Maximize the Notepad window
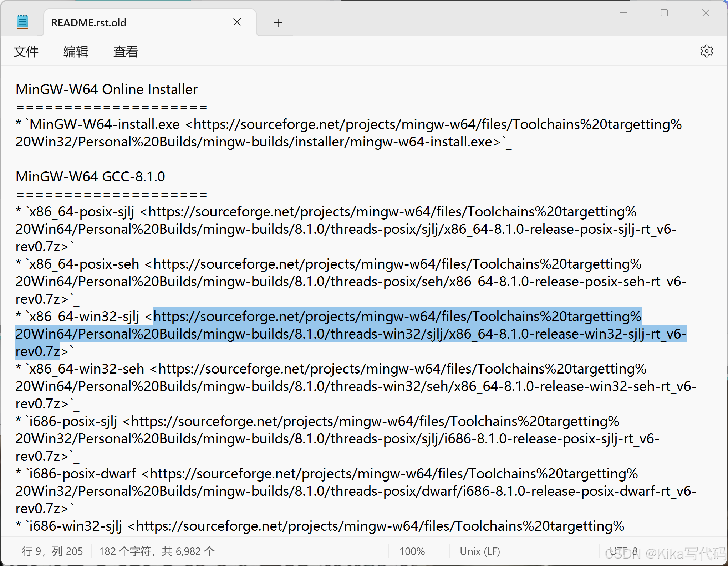The height and width of the screenshot is (566, 728). click(x=664, y=13)
